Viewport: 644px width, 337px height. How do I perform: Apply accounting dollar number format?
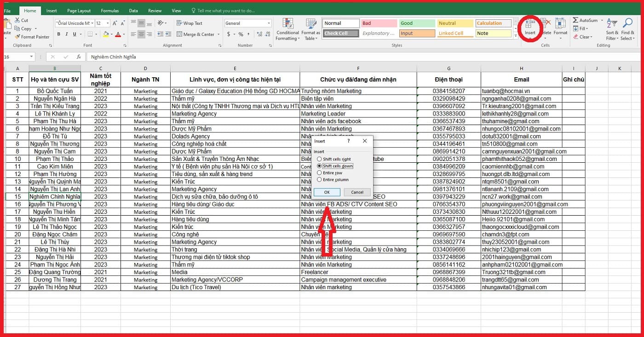coord(229,34)
